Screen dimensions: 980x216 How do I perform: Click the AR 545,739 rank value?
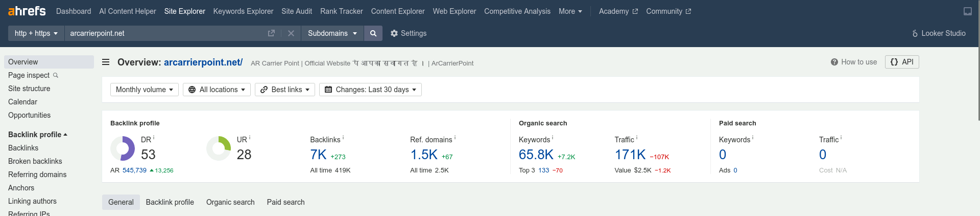click(134, 170)
